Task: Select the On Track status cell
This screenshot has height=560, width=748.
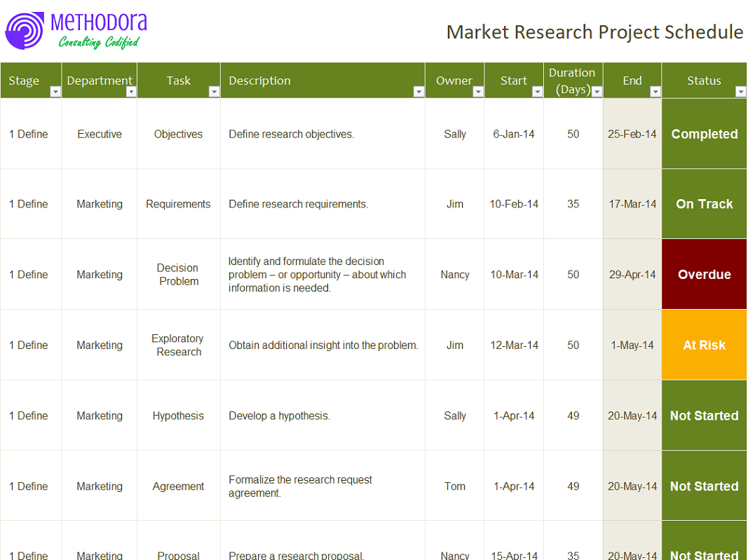Action: pos(704,204)
